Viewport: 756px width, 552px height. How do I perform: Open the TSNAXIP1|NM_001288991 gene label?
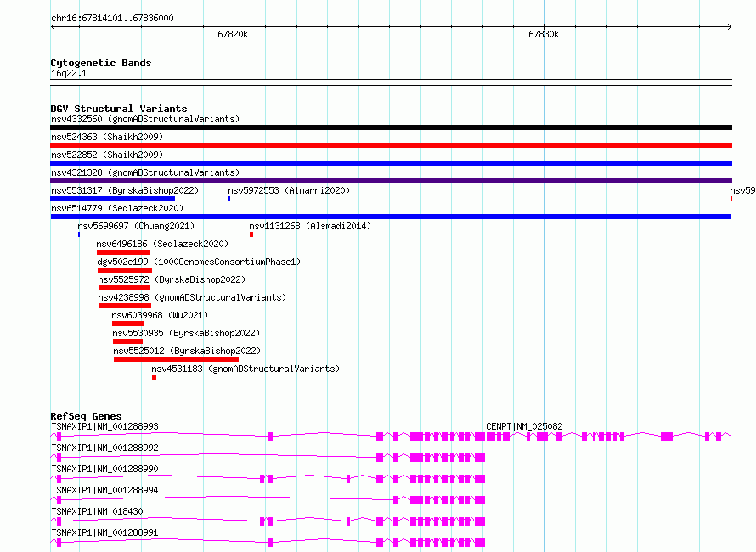[x=104, y=532]
